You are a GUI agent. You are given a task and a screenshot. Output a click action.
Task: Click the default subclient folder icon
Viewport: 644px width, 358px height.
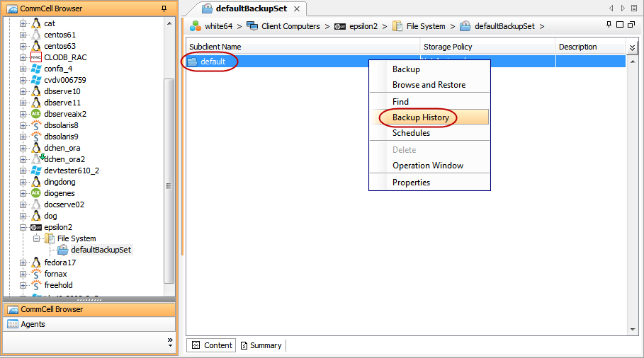pos(193,62)
